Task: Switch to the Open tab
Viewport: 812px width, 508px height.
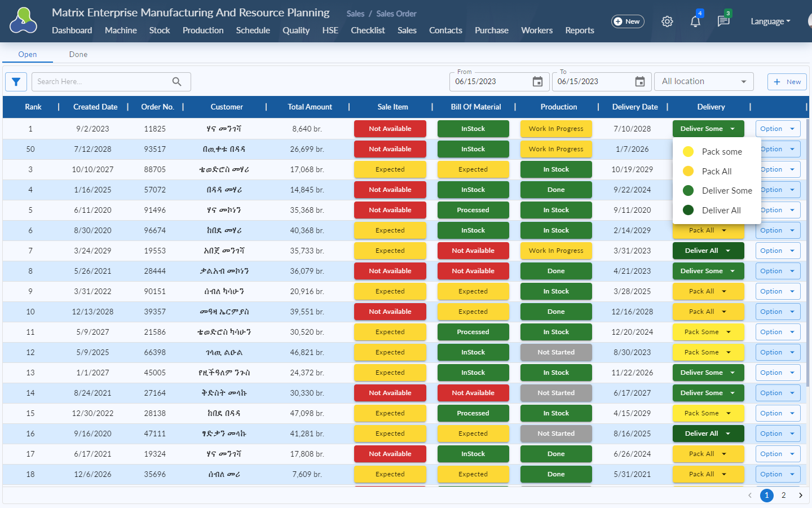Action: coord(28,54)
